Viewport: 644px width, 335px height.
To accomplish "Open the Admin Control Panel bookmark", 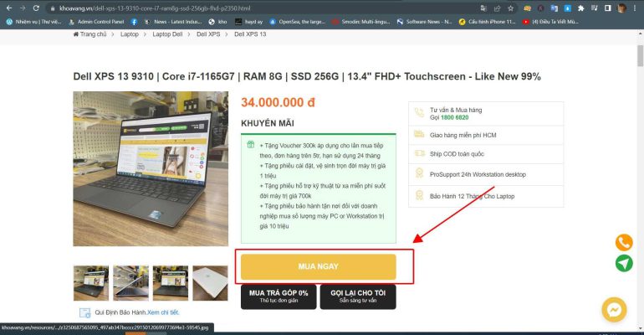I will [97, 22].
